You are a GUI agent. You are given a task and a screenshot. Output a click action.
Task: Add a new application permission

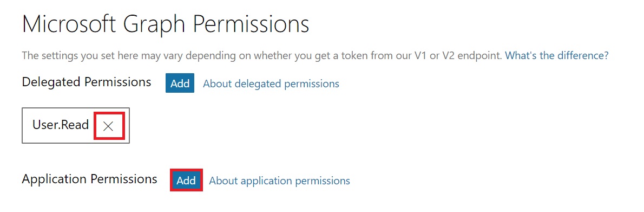coord(186,181)
